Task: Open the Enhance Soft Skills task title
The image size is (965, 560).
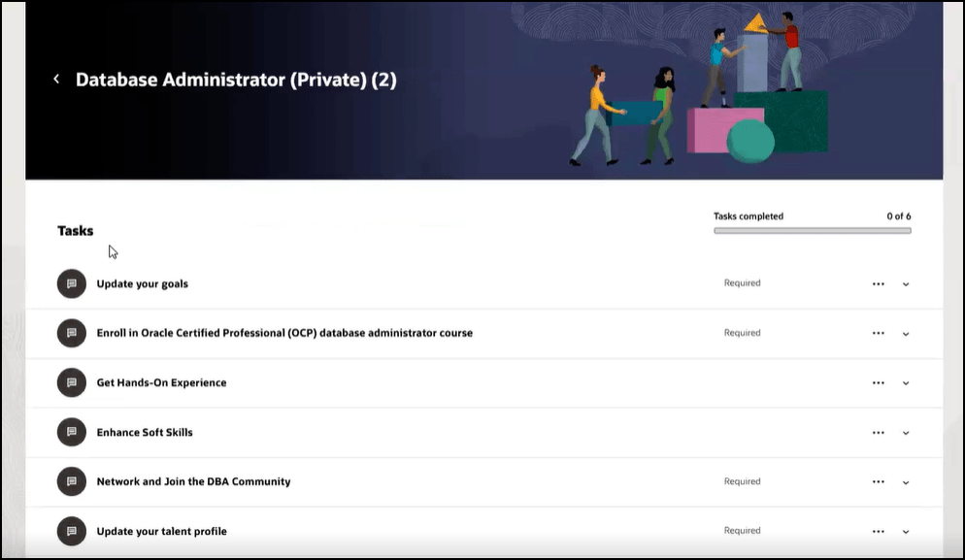Action: (145, 432)
